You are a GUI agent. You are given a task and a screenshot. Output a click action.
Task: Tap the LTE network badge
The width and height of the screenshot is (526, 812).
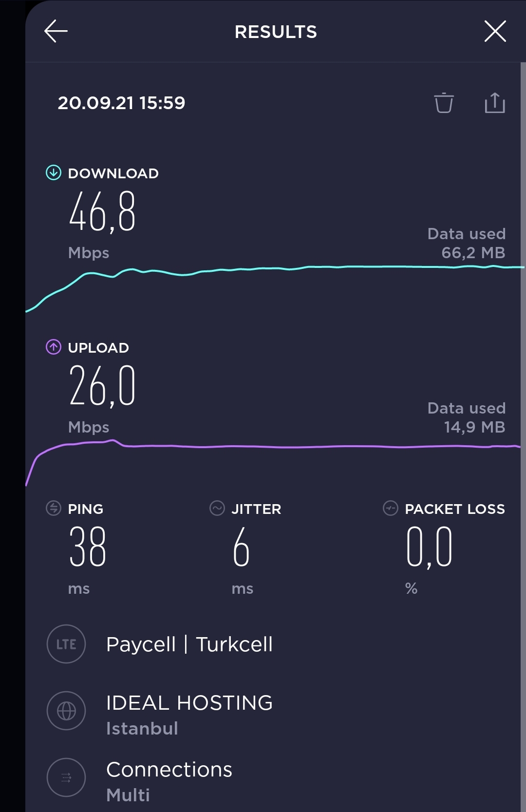tap(66, 644)
